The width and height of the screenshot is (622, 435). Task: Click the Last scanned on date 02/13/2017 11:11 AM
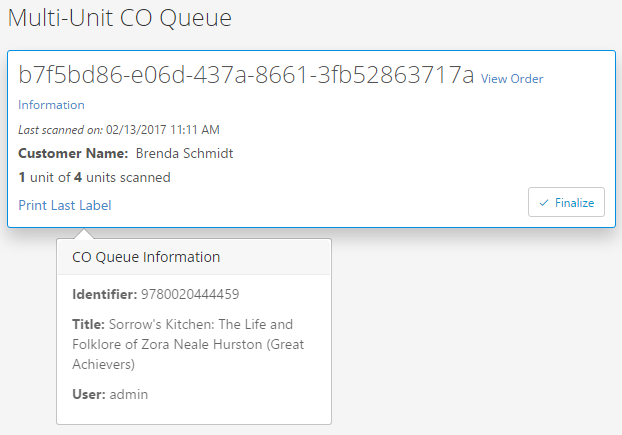coord(163,130)
